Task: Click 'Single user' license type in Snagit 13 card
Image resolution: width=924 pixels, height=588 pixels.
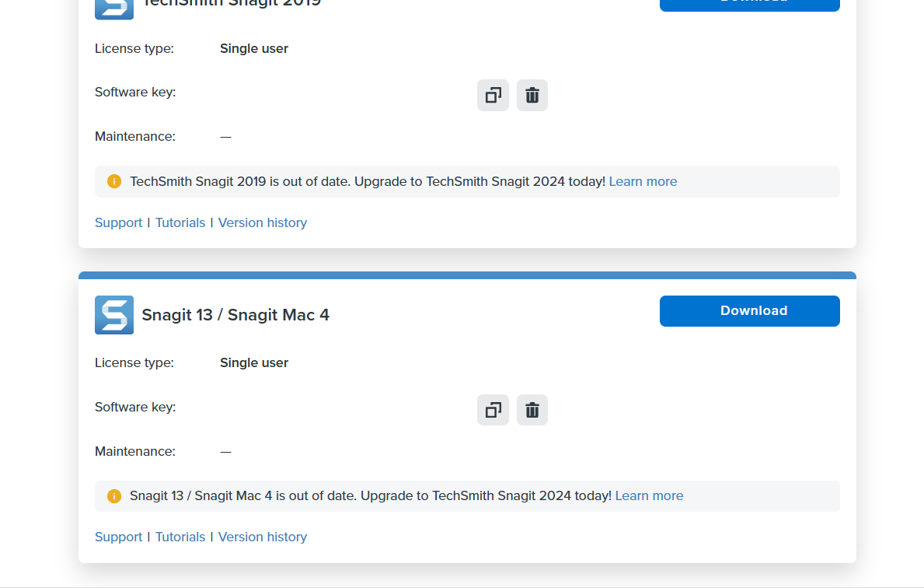Action: click(254, 363)
